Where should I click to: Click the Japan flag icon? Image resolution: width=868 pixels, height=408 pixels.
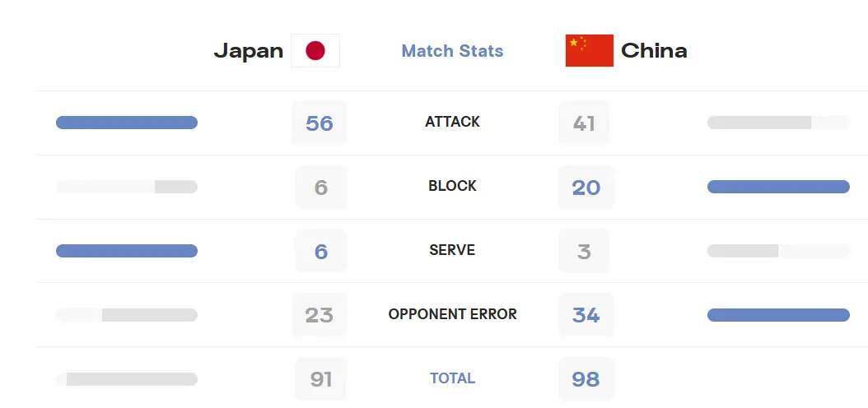point(315,50)
